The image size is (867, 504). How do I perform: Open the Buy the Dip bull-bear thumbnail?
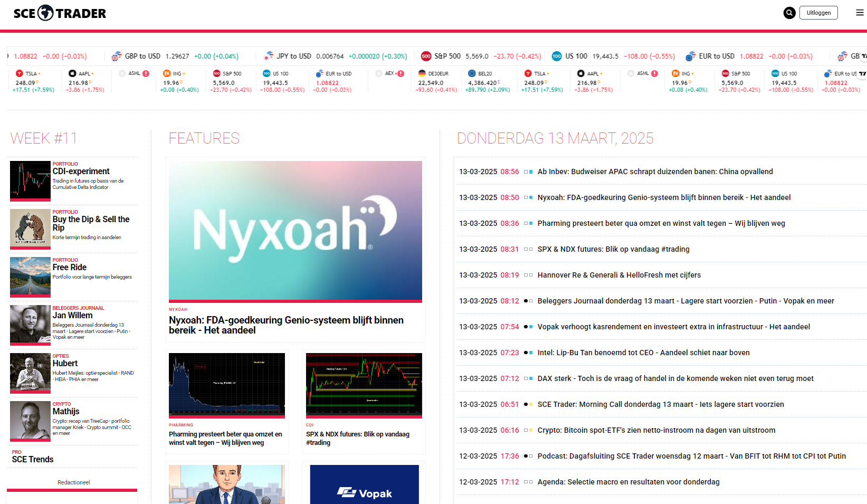[30, 229]
